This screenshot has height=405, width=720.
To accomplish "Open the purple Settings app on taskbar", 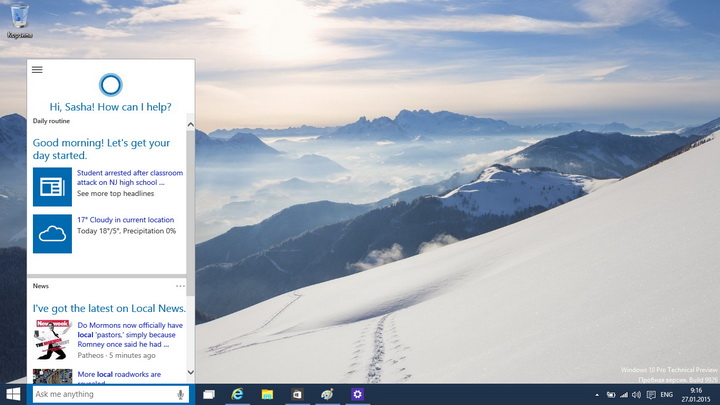I will (356, 395).
